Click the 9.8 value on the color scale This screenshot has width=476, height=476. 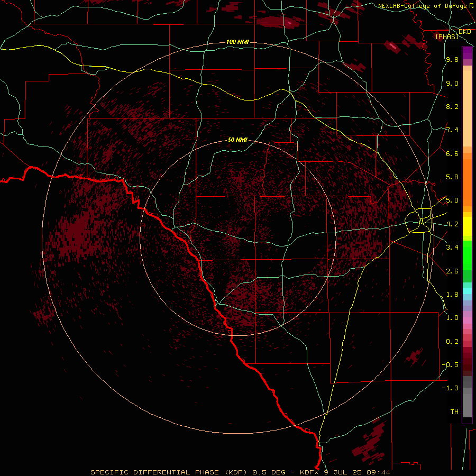click(x=452, y=59)
